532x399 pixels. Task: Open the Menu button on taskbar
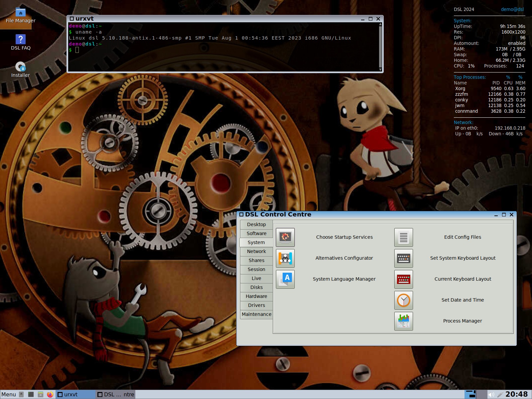click(9, 394)
